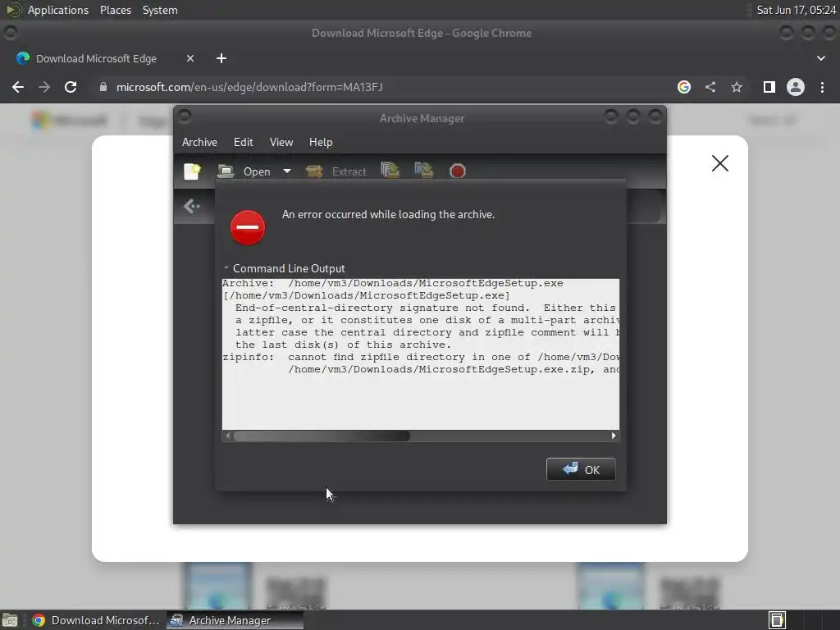Click the Google icon in address bar
The width and height of the screenshot is (840, 630).
pos(684,87)
